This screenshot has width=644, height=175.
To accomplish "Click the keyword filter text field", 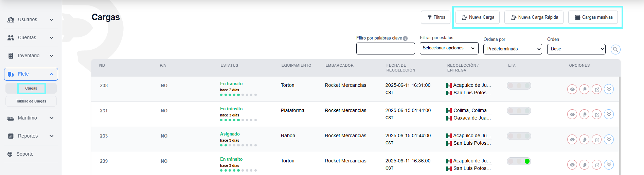I will [x=385, y=49].
